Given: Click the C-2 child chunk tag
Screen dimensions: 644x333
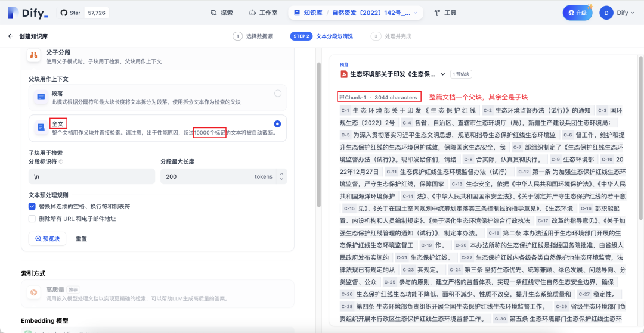Looking at the screenshot, I should (488, 110).
